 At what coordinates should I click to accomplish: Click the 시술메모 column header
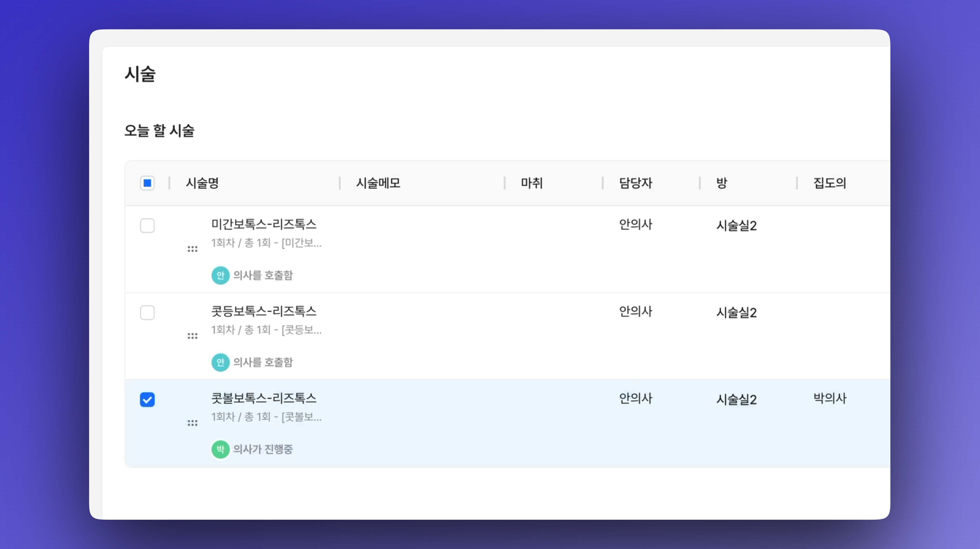pos(378,183)
